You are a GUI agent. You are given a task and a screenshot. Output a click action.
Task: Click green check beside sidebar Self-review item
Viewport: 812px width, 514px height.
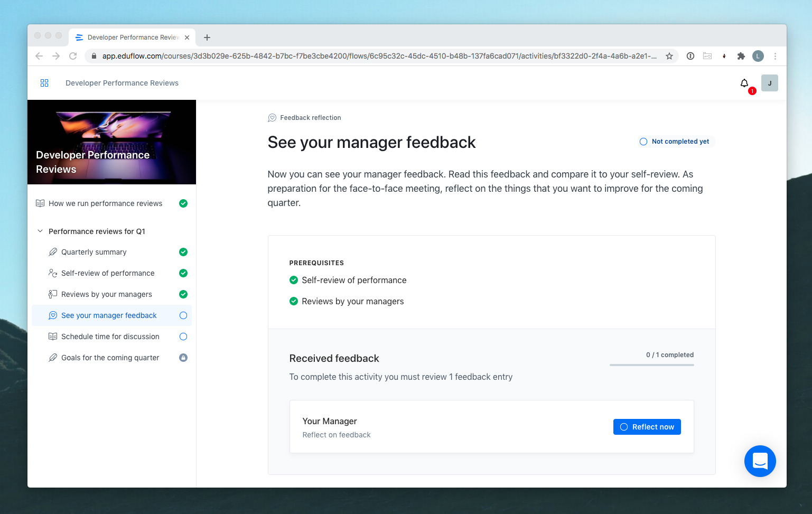pyautogui.click(x=183, y=273)
